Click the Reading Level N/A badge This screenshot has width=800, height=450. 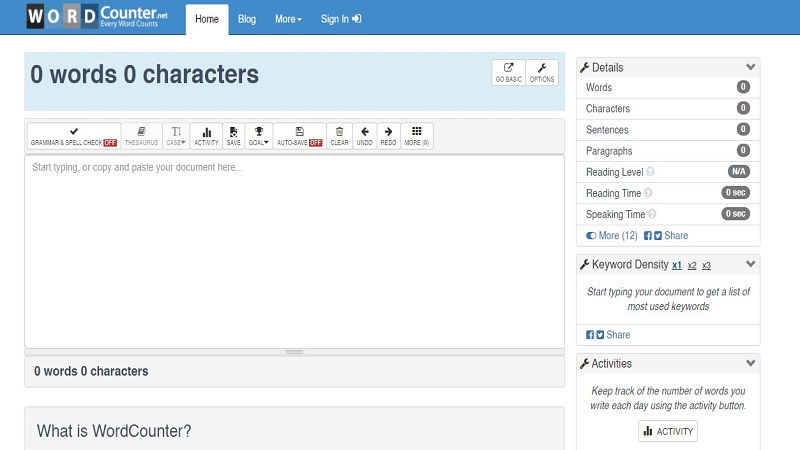(x=738, y=172)
